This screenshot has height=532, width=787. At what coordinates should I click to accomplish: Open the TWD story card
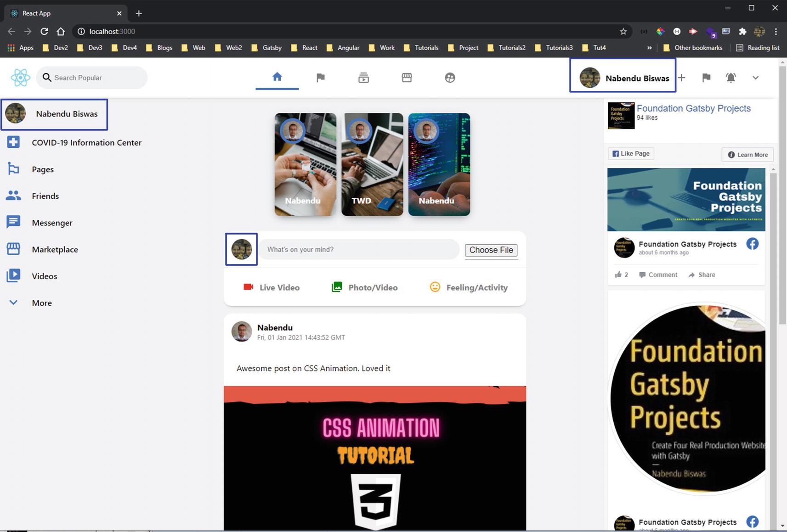pyautogui.click(x=372, y=164)
